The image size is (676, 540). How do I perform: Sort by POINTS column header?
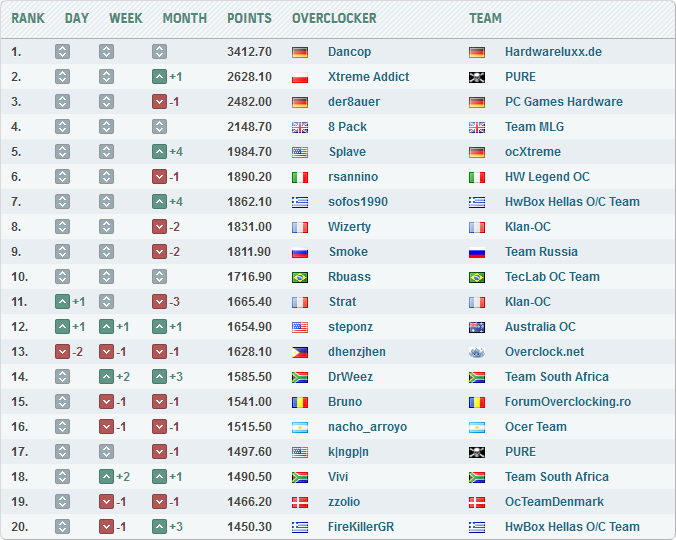coord(249,18)
